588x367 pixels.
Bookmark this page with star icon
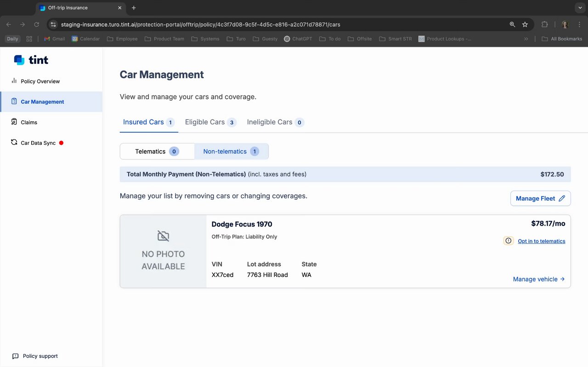click(525, 24)
